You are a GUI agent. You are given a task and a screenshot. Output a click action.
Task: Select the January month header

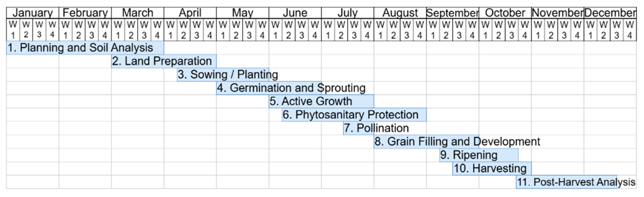33,13
